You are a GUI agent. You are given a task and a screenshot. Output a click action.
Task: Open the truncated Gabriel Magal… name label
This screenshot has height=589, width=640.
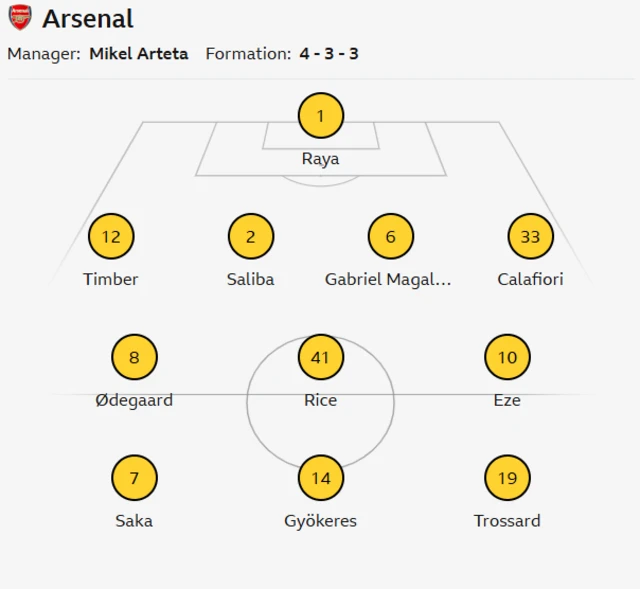tap(388, 280)
